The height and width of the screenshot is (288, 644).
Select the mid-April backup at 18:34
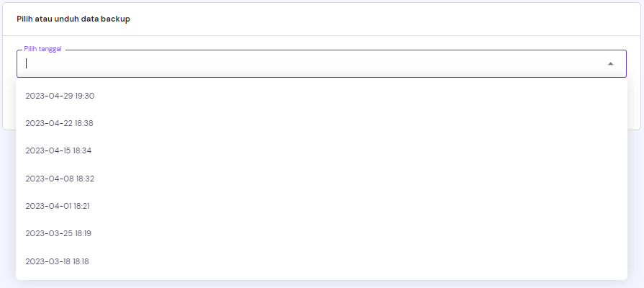click(58, 150)
